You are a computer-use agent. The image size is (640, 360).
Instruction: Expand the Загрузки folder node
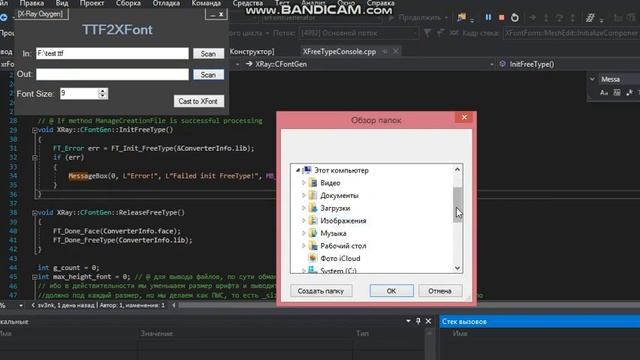pos(304,208)
